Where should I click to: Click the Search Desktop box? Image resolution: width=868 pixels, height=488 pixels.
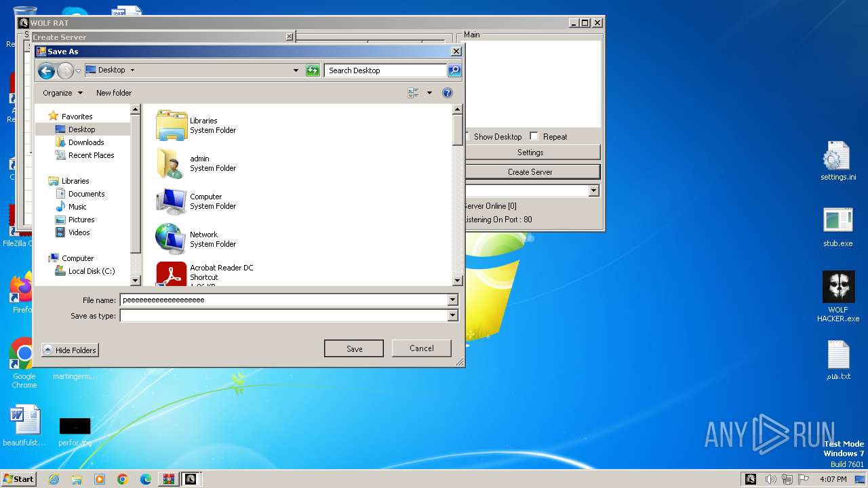(385, 70)
